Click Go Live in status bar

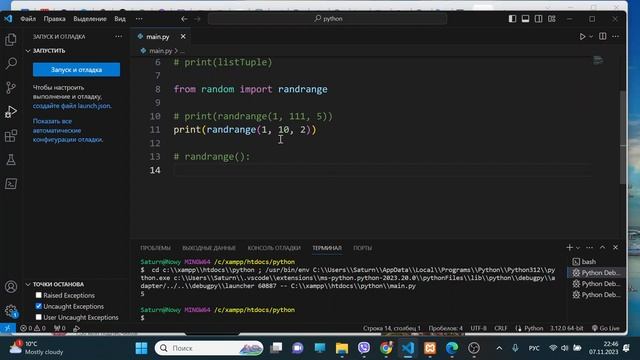click(606, 328)
